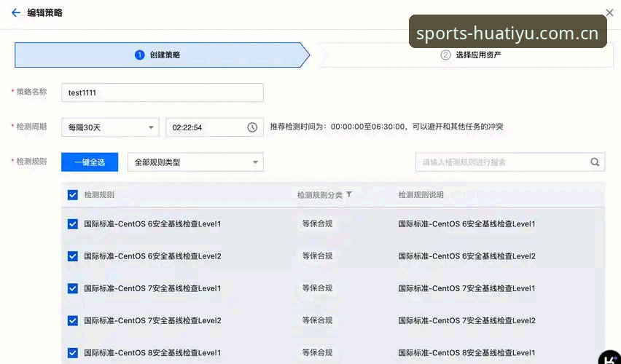Toggle the select-all checkbox in table header
This screenshot has width=621, height=364.
point(72,194)
